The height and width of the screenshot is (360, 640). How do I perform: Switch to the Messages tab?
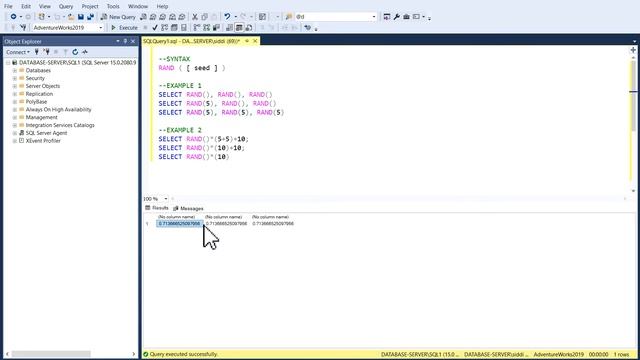[x=188, y=208]
